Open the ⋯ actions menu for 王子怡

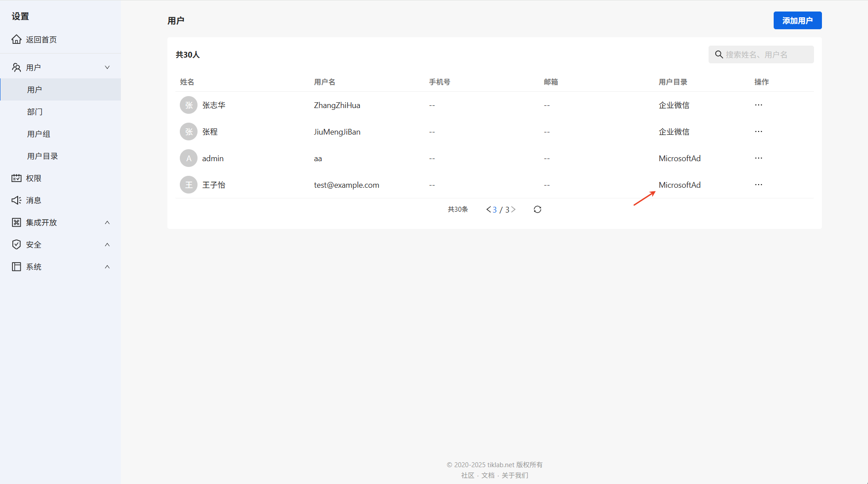758,185
